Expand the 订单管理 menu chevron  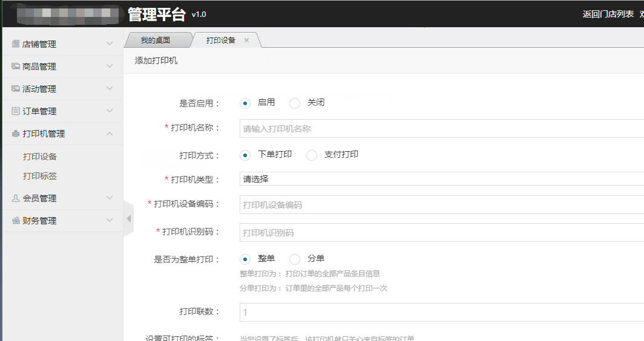(x=109, y=111)
